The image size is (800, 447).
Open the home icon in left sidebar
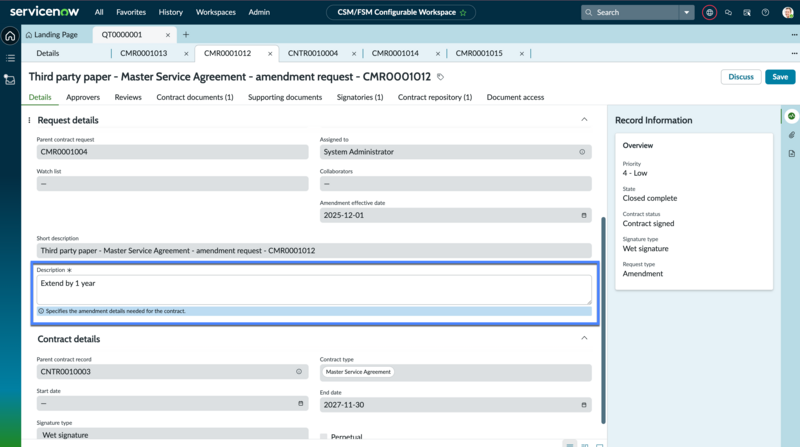(x=10, y=36)
